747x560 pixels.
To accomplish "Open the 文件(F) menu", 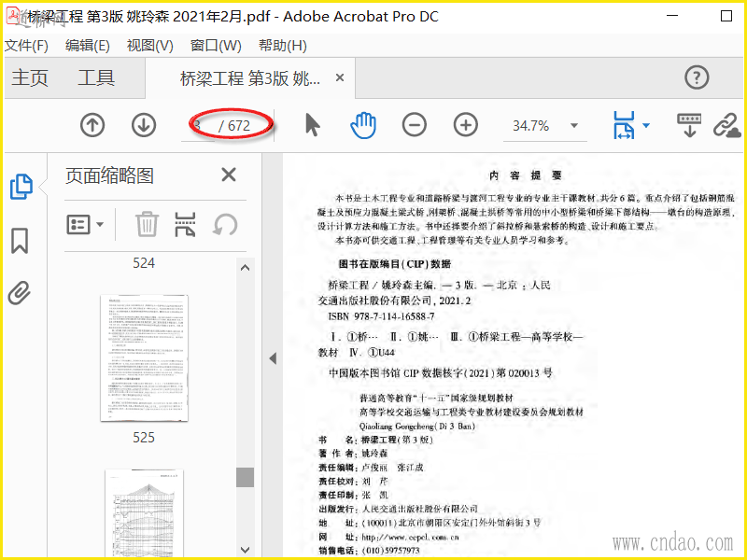I will tap(26, 46).
